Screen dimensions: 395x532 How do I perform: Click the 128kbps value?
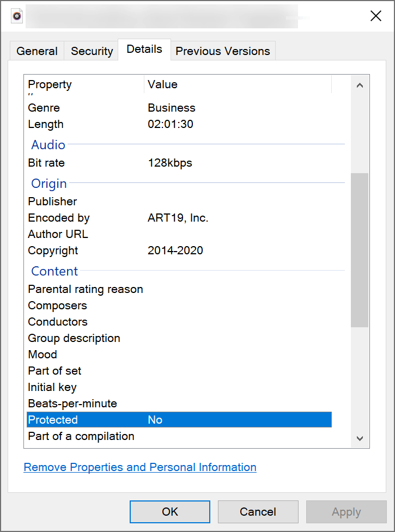(x=170, y=163)
